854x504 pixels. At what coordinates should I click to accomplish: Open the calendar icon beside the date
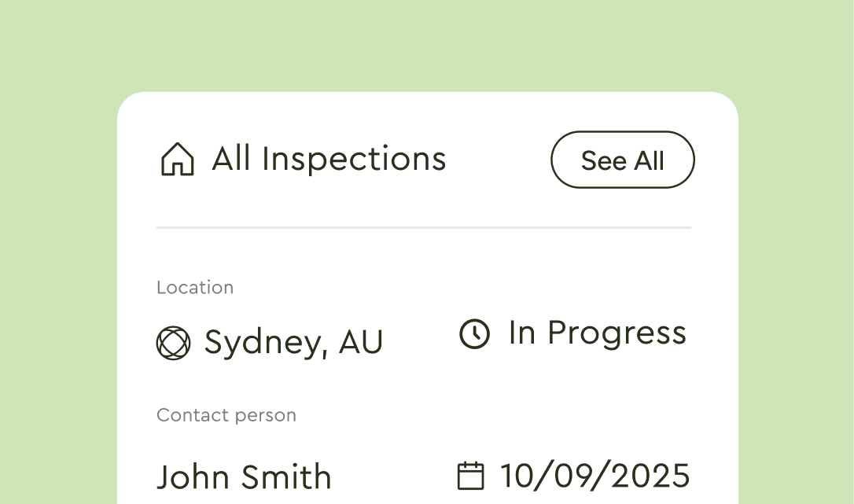471,475
